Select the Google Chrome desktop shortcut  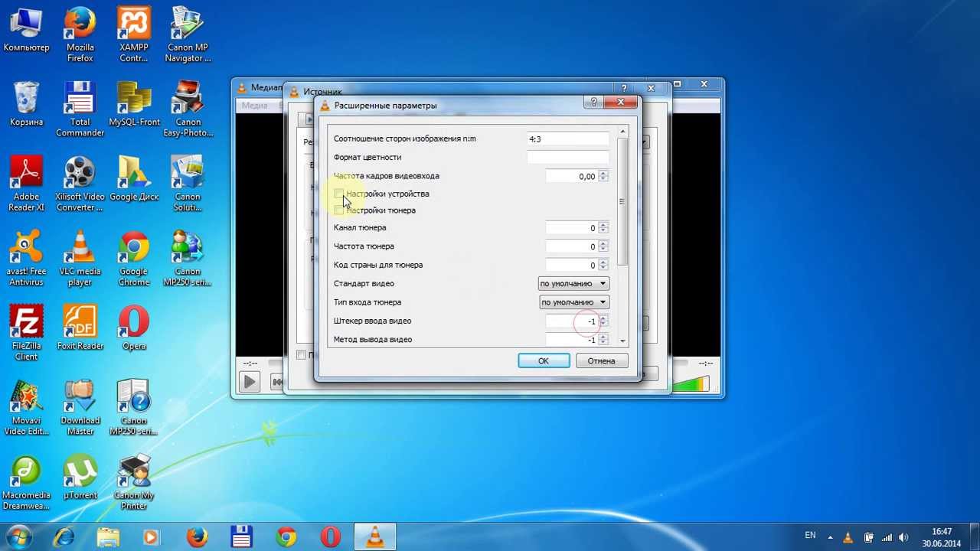point(134,259)
